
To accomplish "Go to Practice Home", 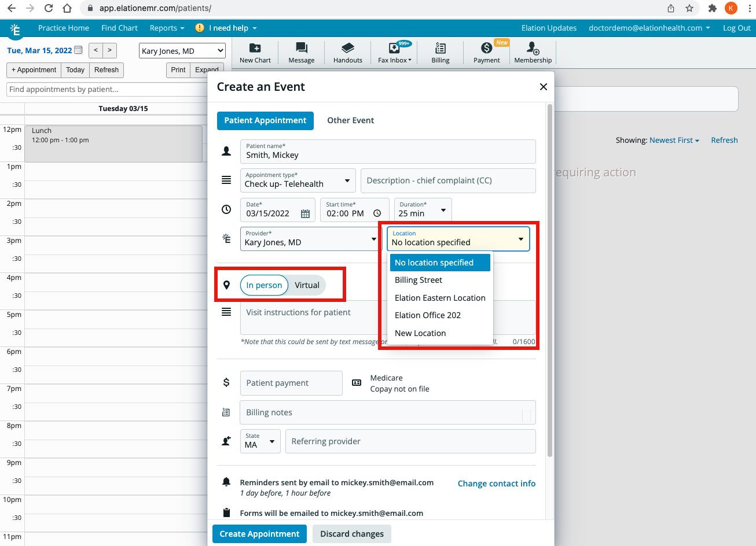I will click(x=64, y=28).
